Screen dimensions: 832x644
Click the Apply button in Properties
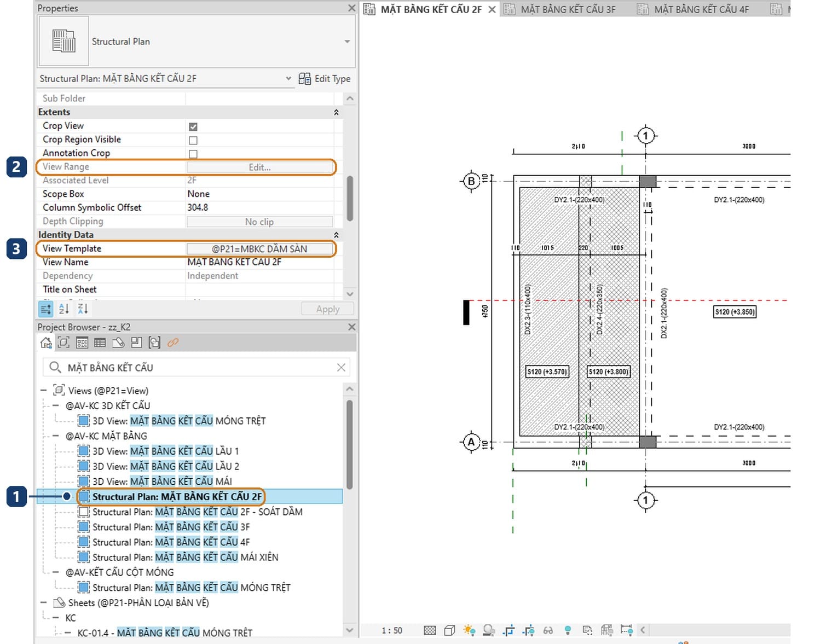(327, 309)
